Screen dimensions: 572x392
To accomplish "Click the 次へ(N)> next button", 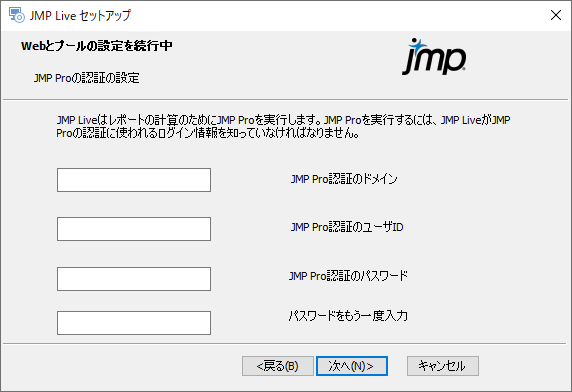I will pos(352,366).
